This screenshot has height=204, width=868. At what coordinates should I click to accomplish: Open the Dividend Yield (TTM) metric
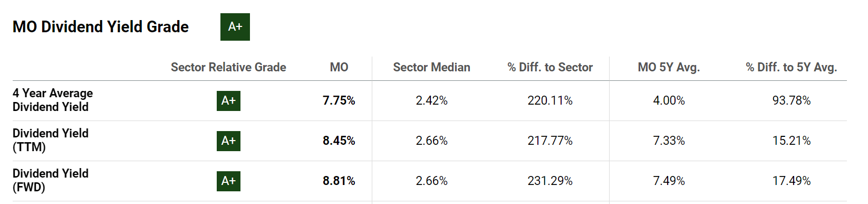point(51,140)
